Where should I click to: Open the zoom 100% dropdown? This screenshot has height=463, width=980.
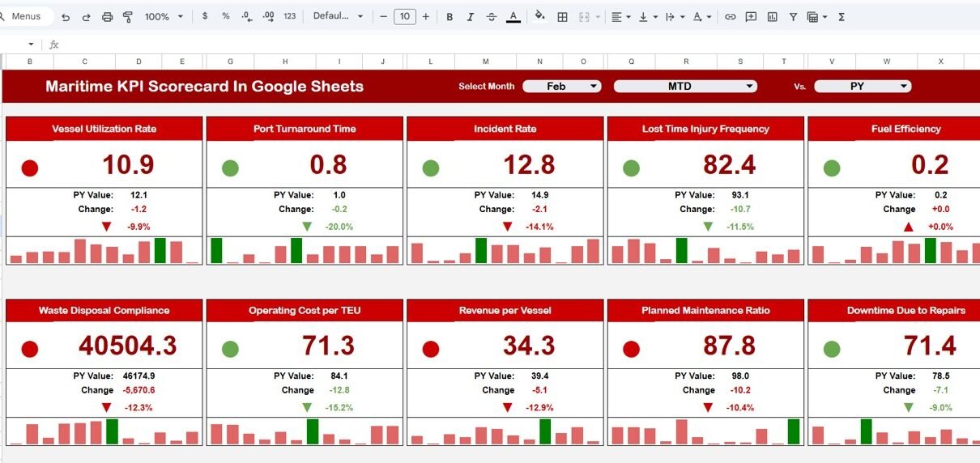163,17
